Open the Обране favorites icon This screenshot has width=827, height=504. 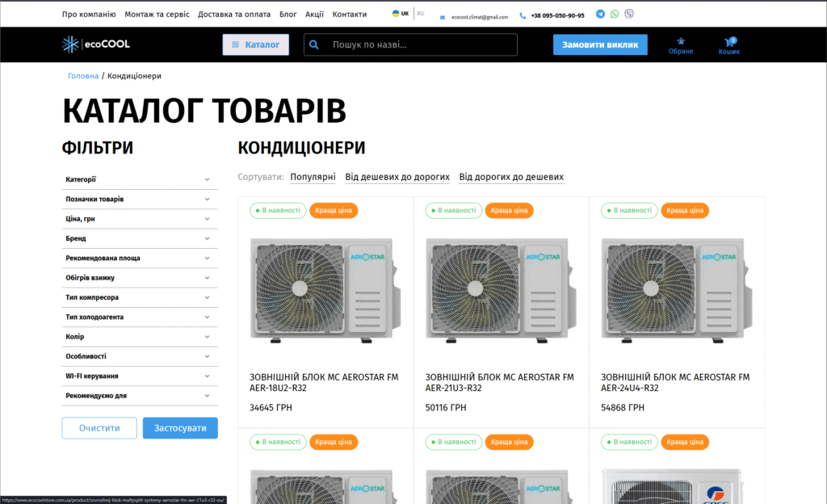pos(681,46)
